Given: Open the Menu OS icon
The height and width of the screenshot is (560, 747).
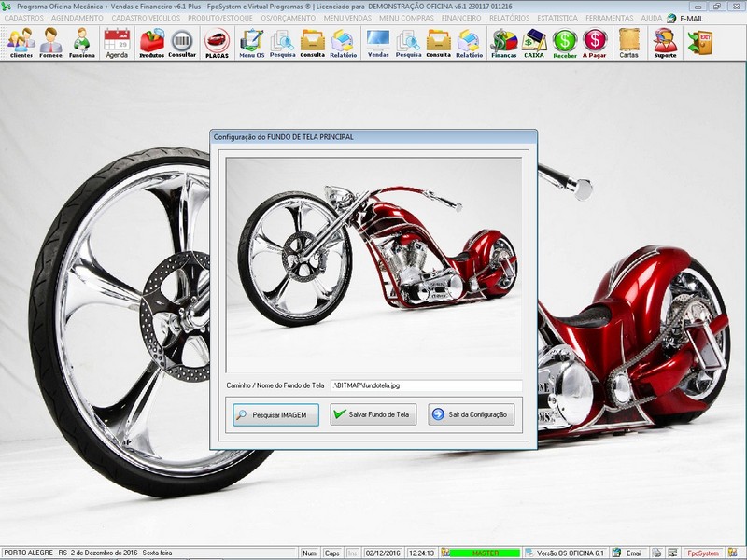Looking at the screenshot, I should (251, 43).
